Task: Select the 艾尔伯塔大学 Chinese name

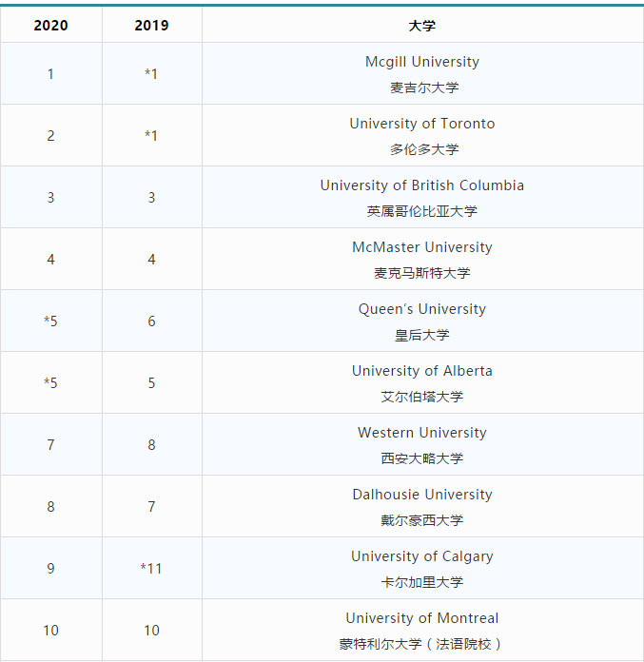Action: 422,397
